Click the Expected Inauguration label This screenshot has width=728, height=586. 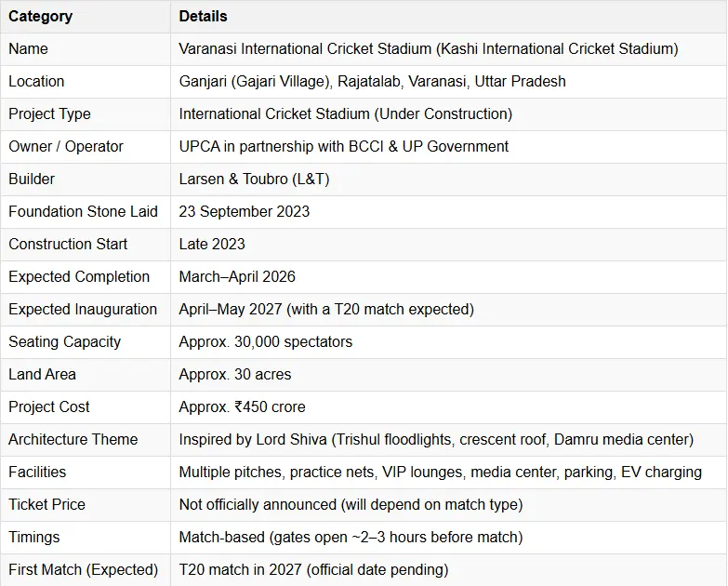point(83,309)
